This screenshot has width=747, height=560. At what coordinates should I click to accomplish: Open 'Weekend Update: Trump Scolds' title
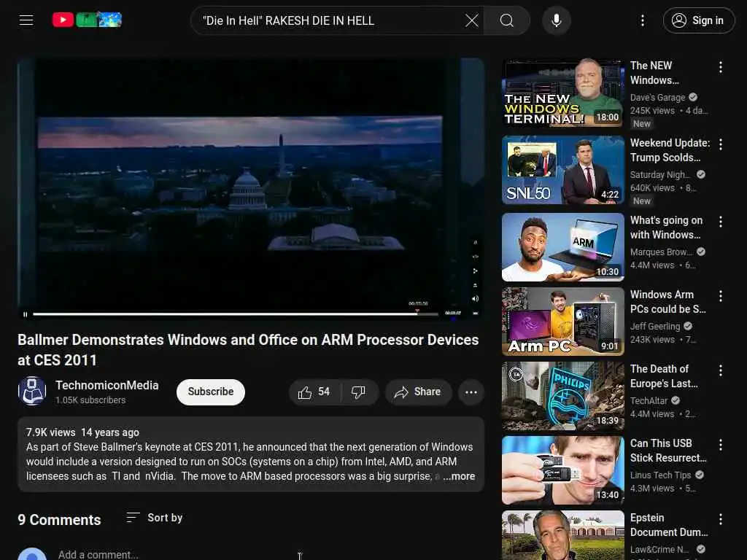point(670,150)
